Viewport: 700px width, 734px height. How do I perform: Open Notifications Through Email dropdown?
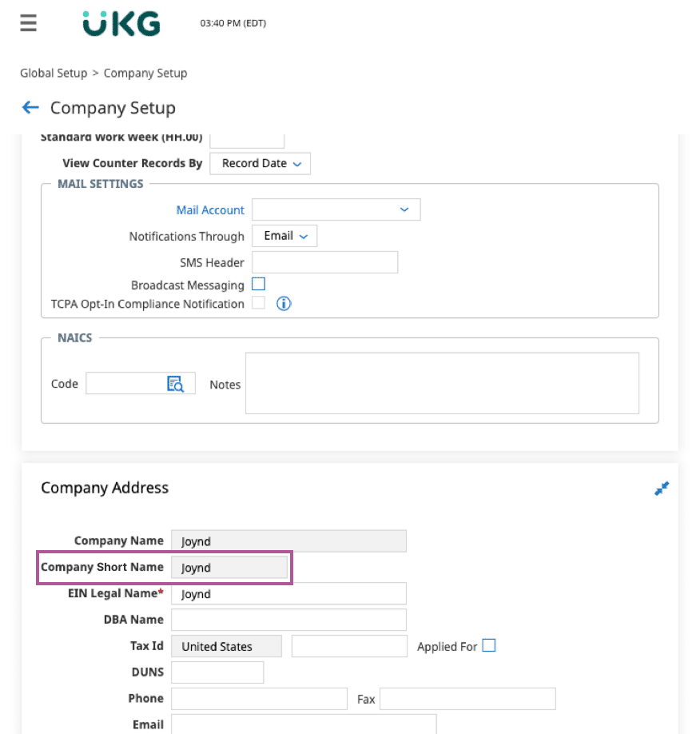[284, 237]
